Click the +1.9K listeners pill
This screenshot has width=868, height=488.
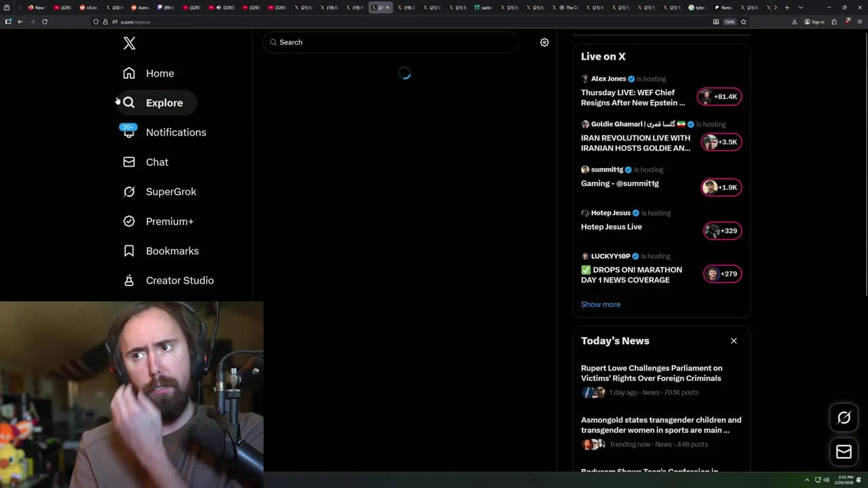click(722, 187)
